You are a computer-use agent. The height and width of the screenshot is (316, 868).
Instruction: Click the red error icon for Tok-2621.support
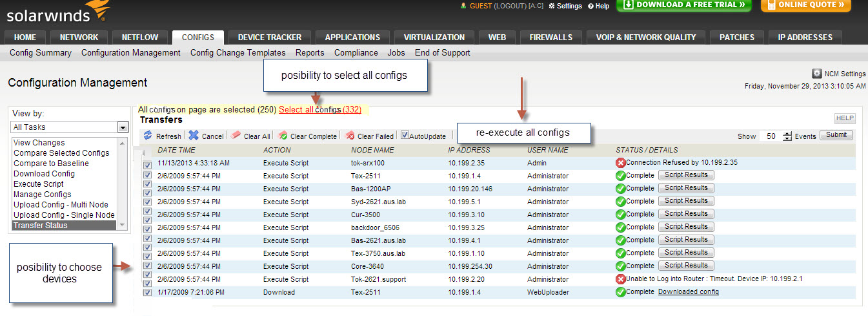pyautogui.click(x=621, y=279)
